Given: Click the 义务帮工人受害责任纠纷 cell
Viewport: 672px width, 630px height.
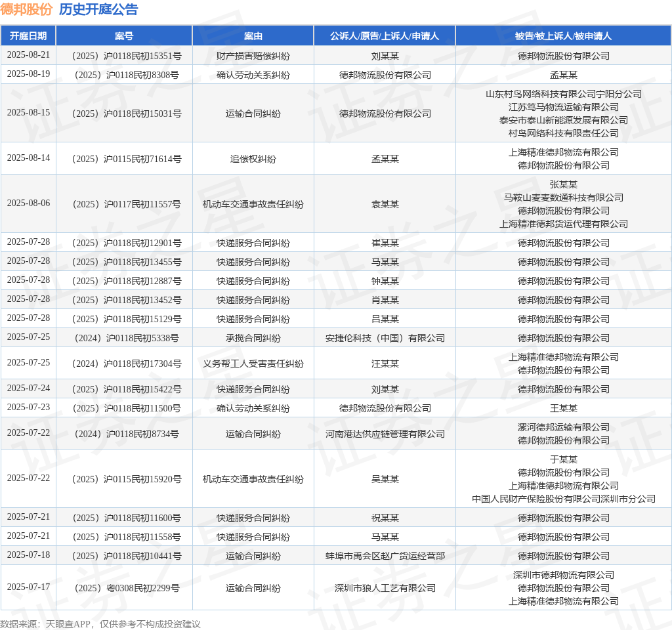Looking at the screenshot, I should [253, 364].
